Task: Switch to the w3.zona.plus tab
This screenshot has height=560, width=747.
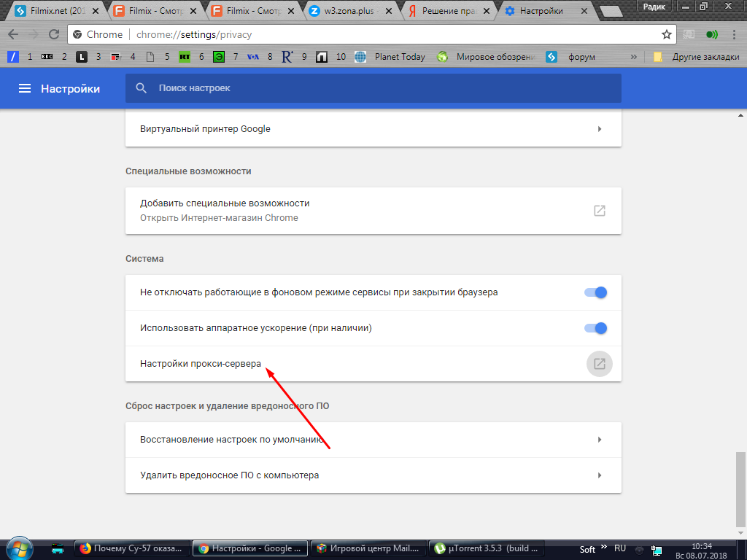Action: coord(347,11)
